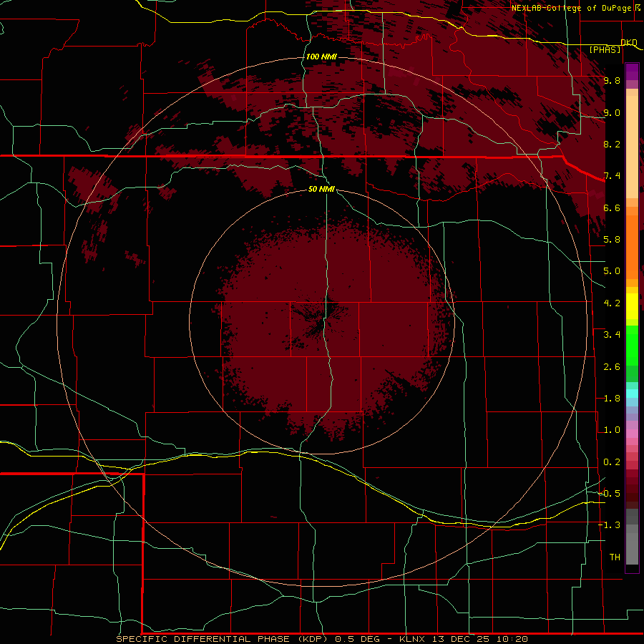This screenshot has width=644, height=644.
Task: Click the '8.2' color scale value
Action: [x=612, y=144]
